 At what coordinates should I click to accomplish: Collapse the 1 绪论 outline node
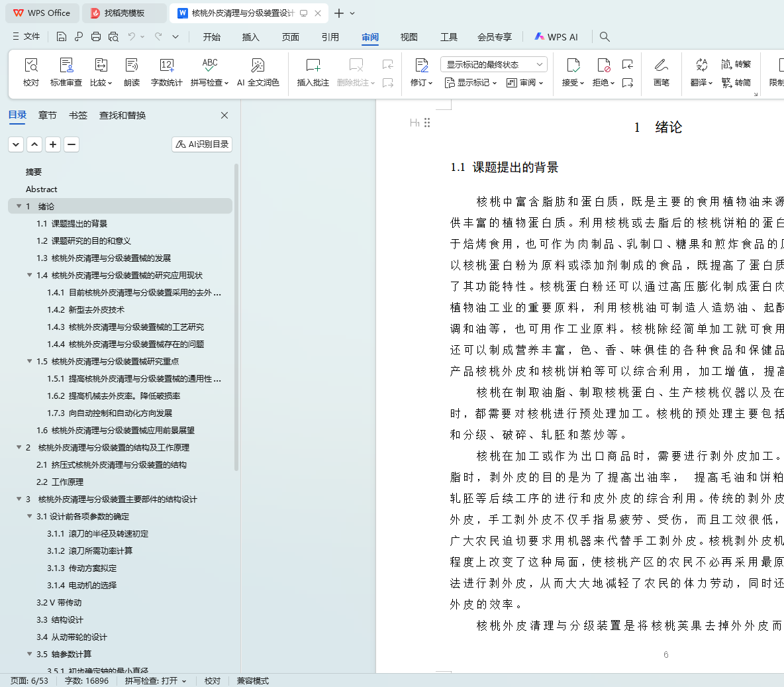(x=19, y=206)
